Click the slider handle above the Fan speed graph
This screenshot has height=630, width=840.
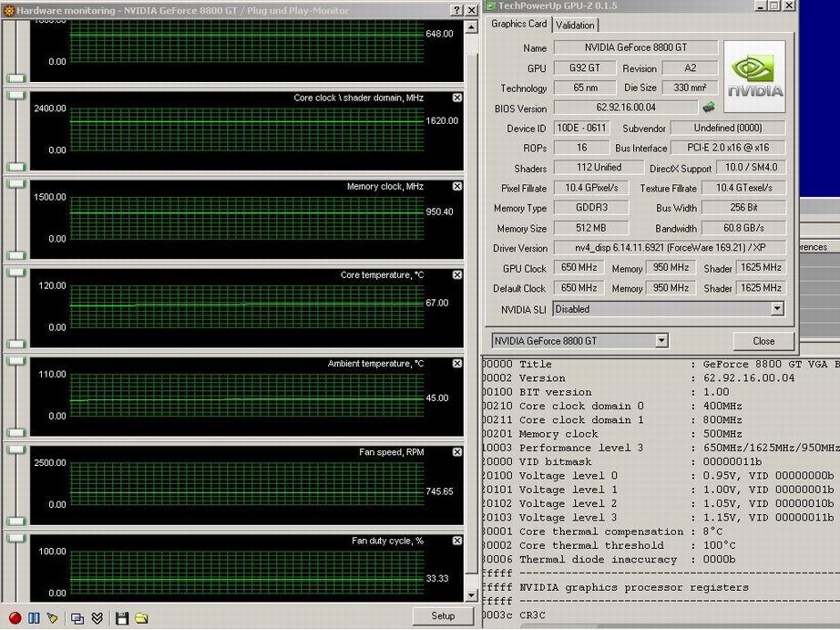[x=16, y=449]
